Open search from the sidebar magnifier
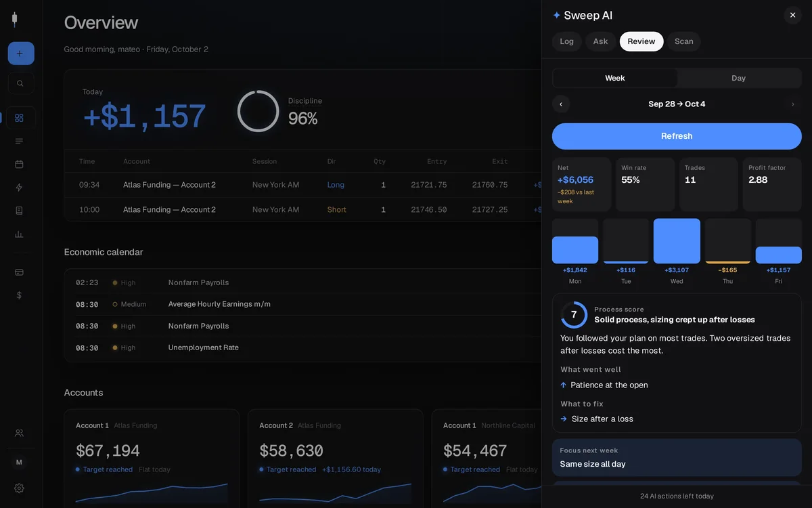The image size is (812, 508). [20, 83]
